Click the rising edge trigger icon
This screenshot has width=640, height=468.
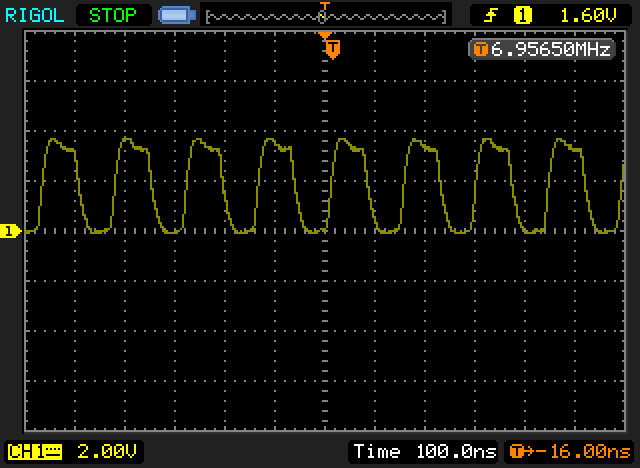[491, 16]
